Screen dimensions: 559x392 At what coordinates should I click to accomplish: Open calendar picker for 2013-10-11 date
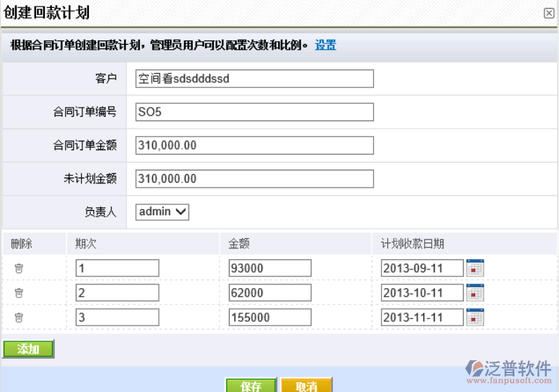[x=475, y=292]
